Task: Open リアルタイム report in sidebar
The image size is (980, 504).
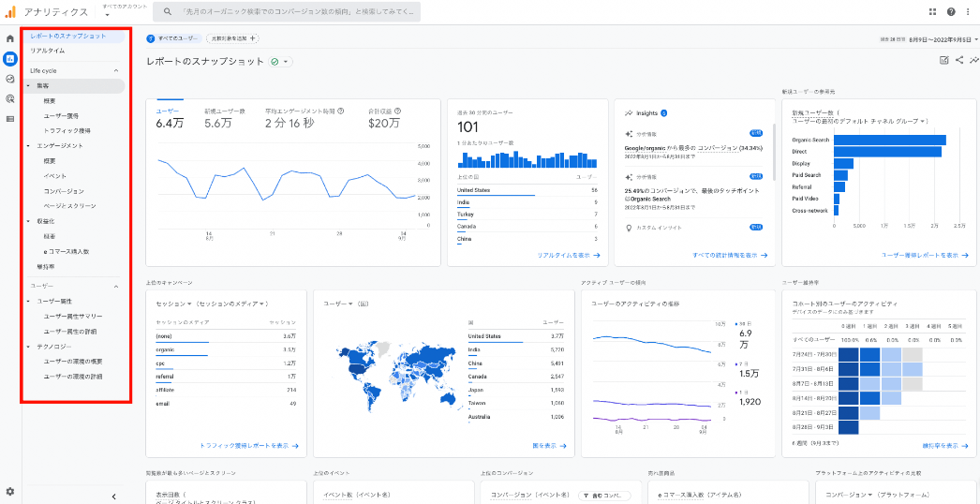Action: pyautogui.click(x=48, y=51)
